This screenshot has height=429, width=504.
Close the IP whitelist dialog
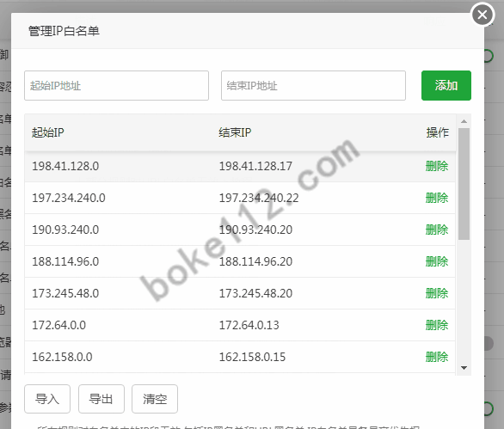[x=482, y=15]
